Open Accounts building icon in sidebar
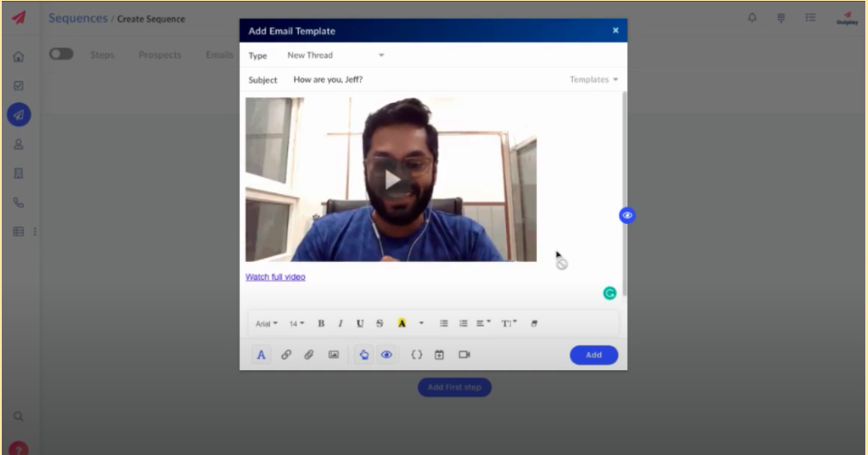 [18, 173]
